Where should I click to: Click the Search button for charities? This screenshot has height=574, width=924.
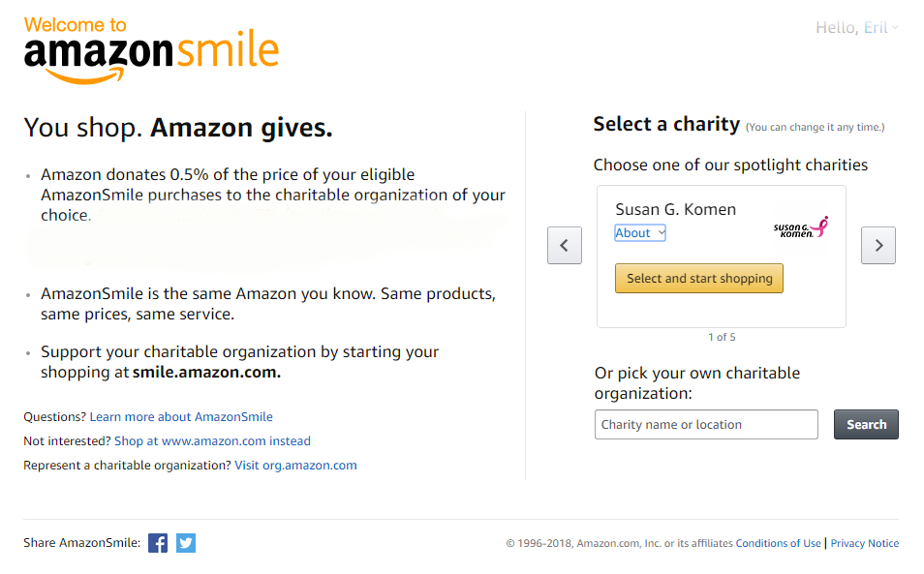(866, 425)
